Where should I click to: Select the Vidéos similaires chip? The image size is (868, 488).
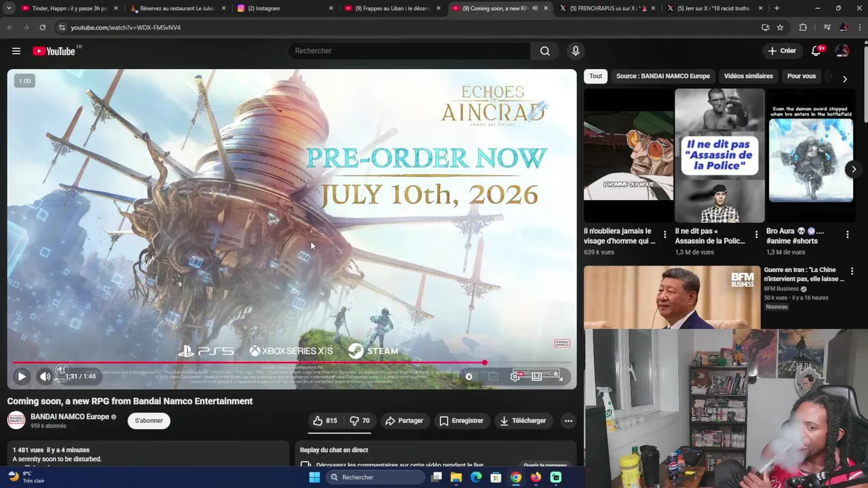coord(748,76)
